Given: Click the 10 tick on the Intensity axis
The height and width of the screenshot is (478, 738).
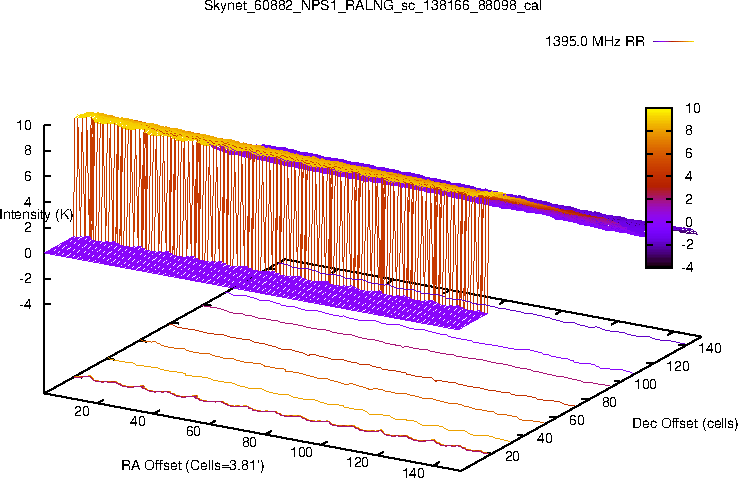Looking at the screenshot, I should pyautogui.click(x=24, y=125).
